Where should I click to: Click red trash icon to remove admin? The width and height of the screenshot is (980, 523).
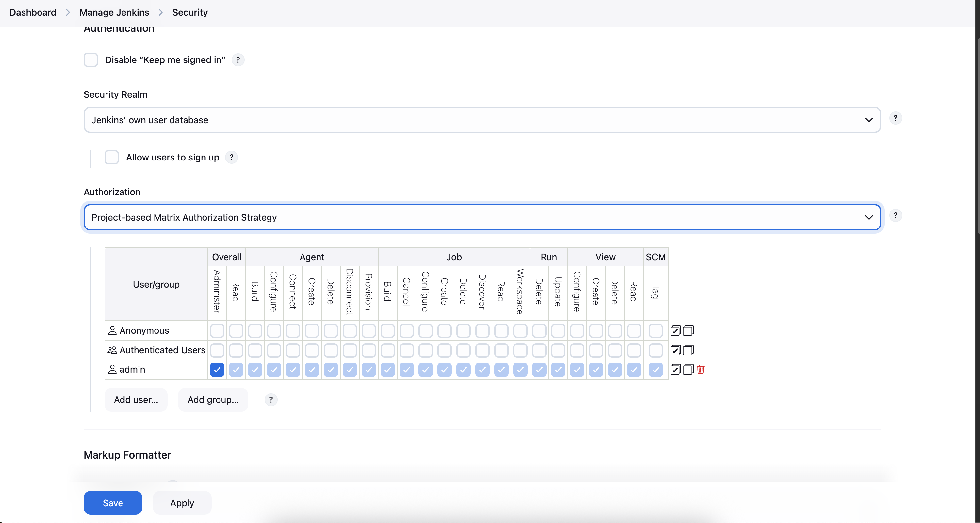click(701, 369)
